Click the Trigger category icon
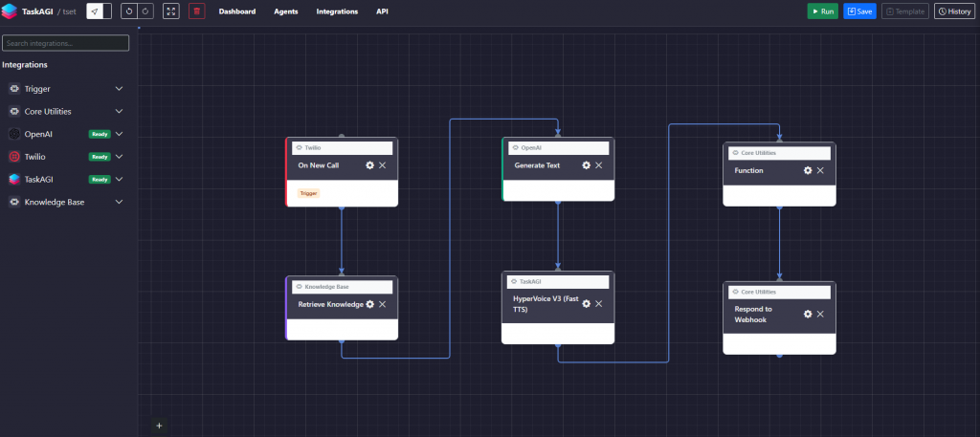 click(x=14, y=89)
